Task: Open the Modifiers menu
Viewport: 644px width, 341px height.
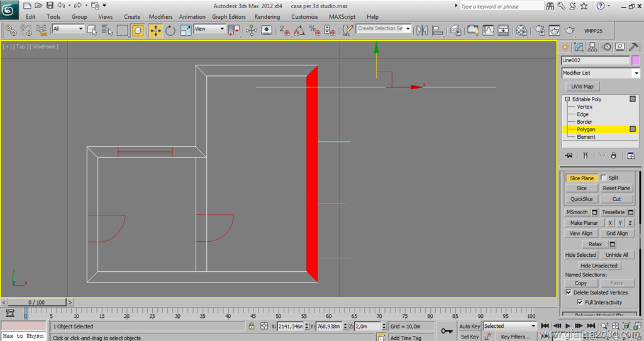Action: (x=160, y=17)
